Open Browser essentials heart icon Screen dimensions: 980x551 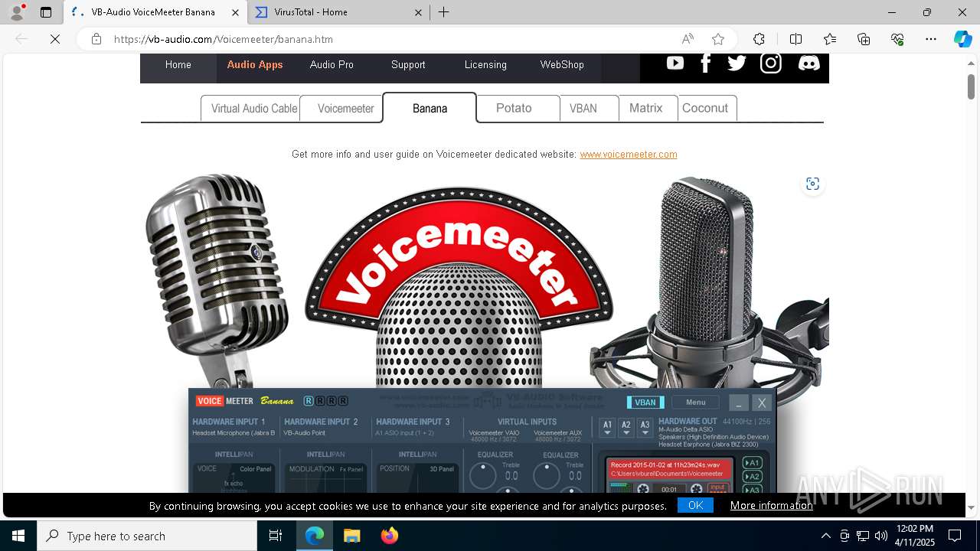(x=897, y=39)
